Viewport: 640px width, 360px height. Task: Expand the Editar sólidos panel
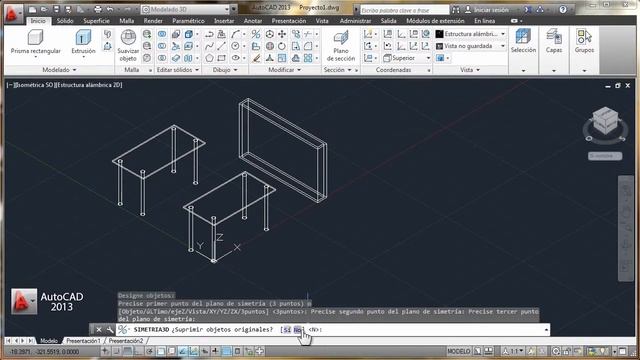178,70
